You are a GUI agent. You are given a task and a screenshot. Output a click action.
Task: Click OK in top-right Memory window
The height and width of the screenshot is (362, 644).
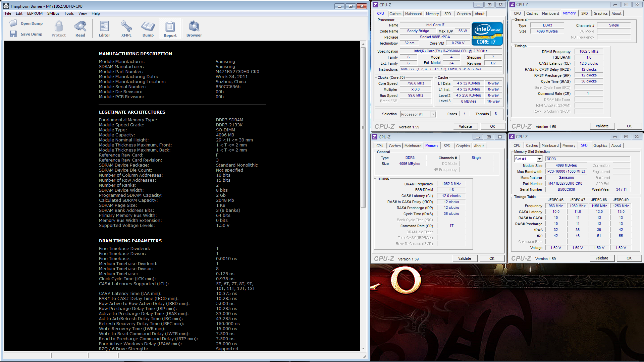629,126
